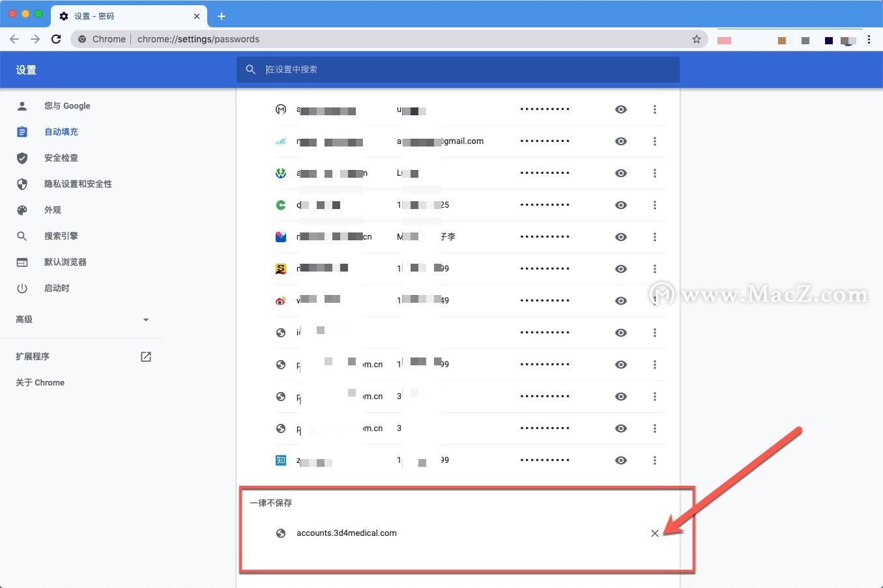Close the 设置 - 密码 tab
This screenshot has width=883, height=588.
coord(197,16)
